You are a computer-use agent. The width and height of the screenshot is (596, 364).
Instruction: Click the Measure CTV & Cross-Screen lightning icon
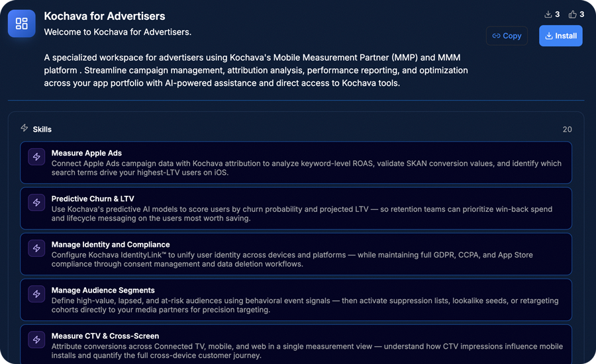pyautogui.click(x=36, y=340)
